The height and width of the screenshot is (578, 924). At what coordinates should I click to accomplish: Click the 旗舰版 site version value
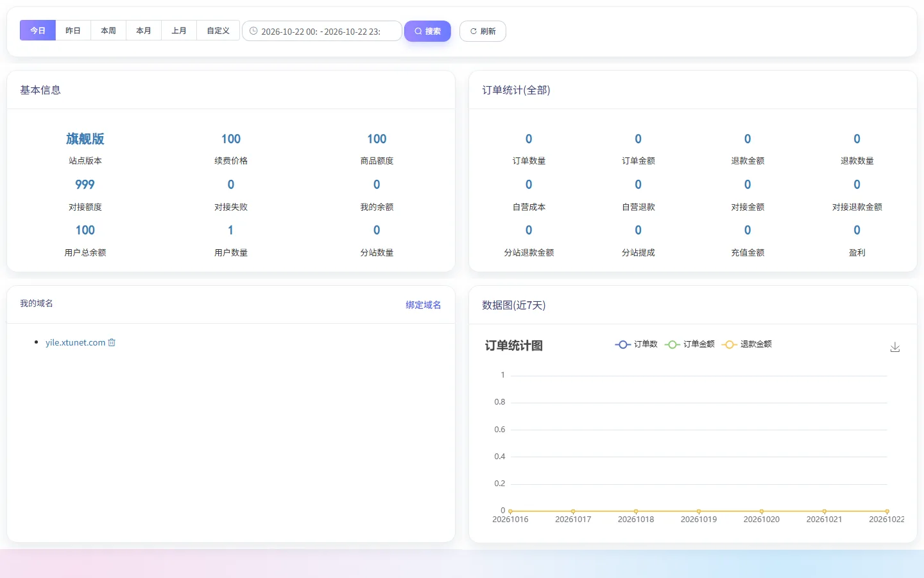click(x=85, y=139)
